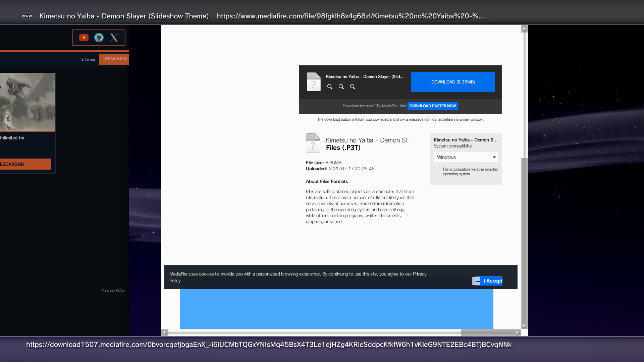Viewport: 644px width, 362px height.
Task: Click the 'File size: 8.35MB' line
Action: [x=324, y=163]
